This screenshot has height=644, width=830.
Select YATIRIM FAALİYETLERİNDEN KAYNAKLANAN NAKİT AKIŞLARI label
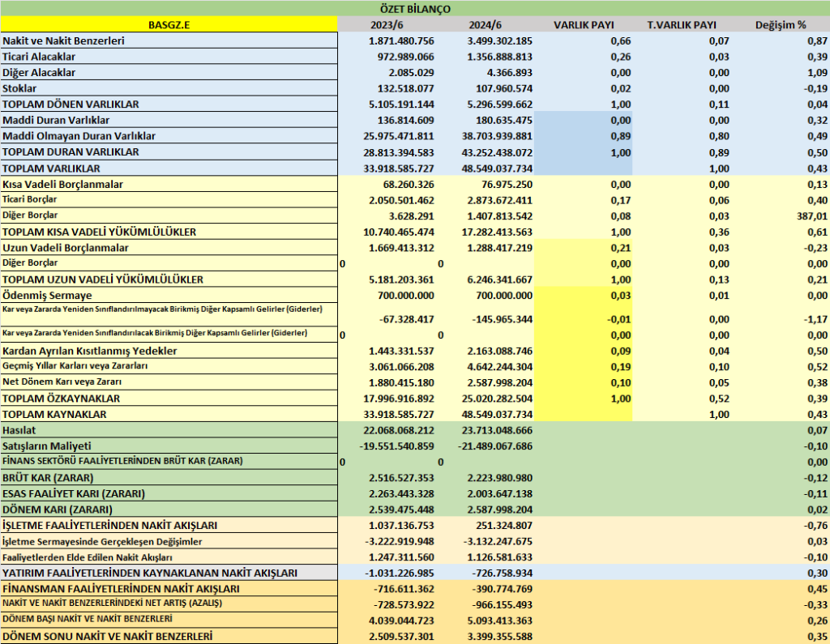150,573
